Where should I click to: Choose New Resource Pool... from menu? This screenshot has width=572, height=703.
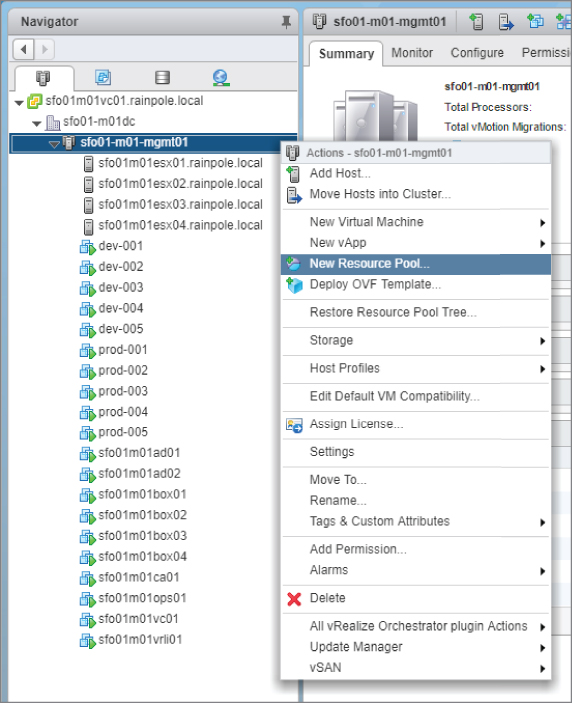[x=416, y=264]
